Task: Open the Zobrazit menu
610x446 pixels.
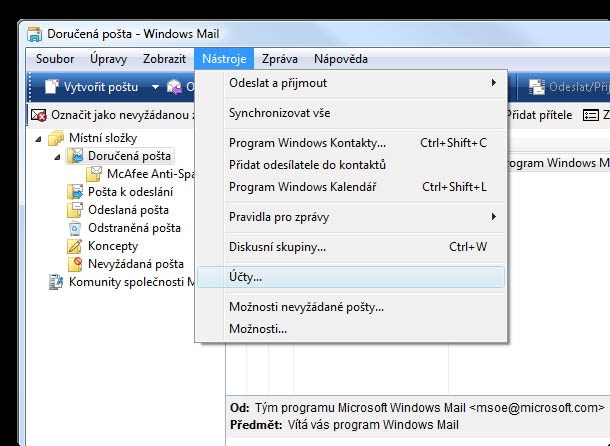Action: click(164, 59)
